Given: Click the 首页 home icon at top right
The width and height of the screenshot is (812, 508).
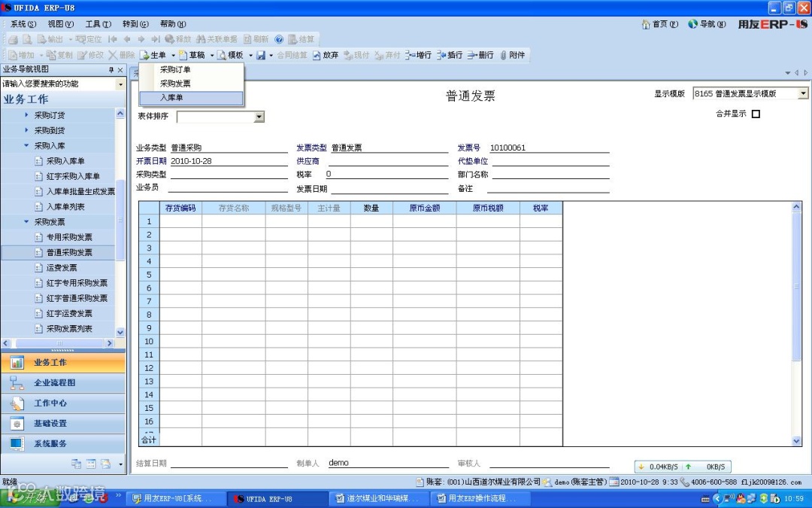Looking at the screenshot, I should point(646,24).
